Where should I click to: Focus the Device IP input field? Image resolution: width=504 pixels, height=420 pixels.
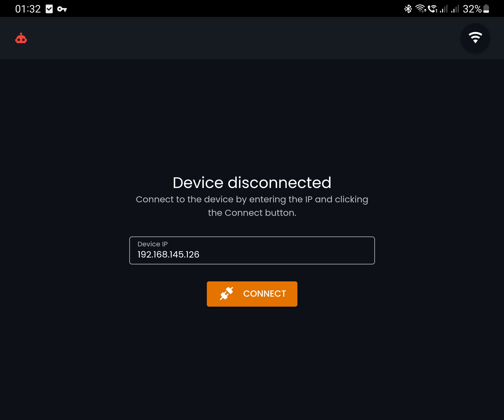tap(252, 251)
